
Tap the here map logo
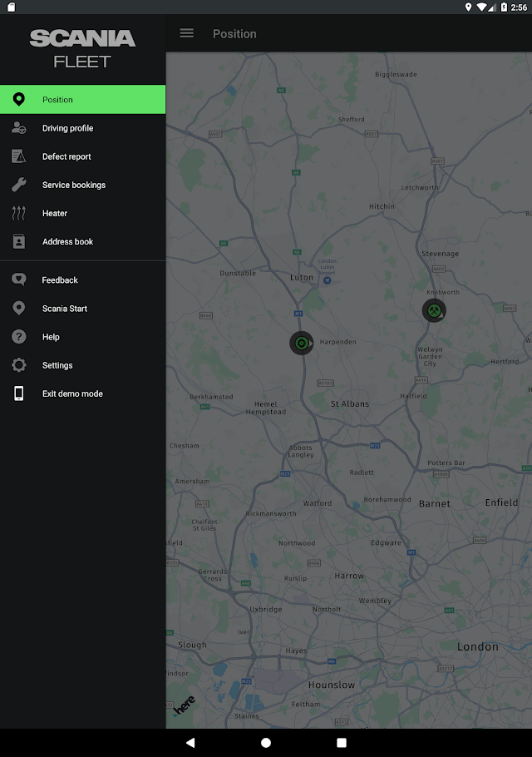point(185,705)
